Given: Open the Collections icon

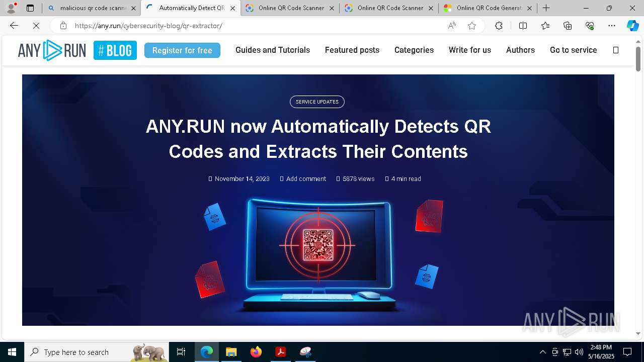Looking at the screenshot, I should click(x=568, y=26).
